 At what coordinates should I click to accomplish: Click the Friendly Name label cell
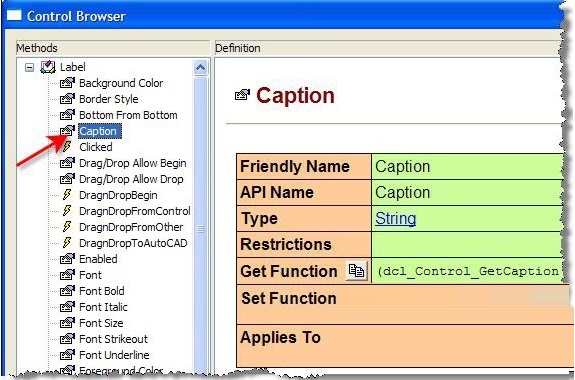click(x=304, y=167)
